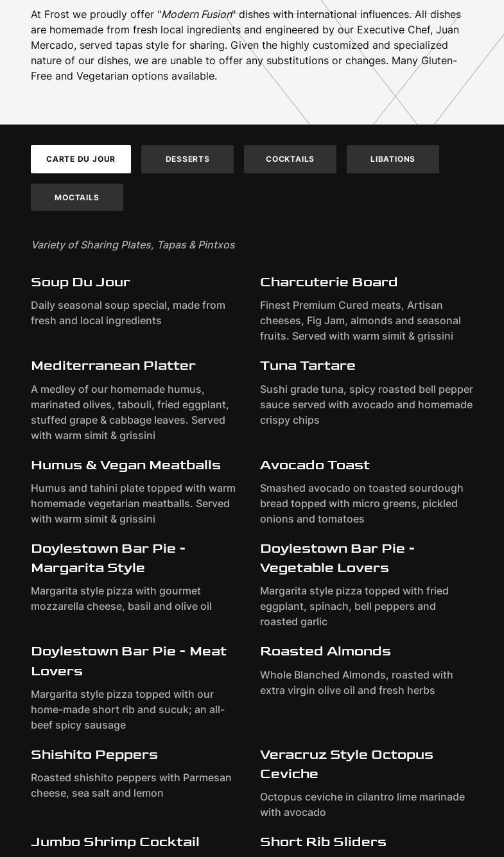Open the Moctails tab
The width and height of the screenshot is (504, 857).
[x=77, y=198]
